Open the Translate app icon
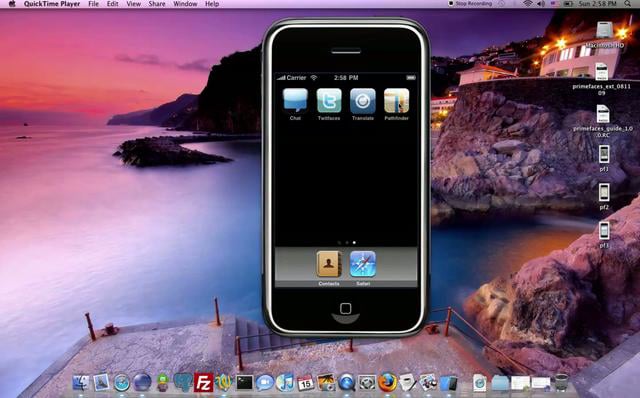The image size is (640, 398). tap(363, 100)
